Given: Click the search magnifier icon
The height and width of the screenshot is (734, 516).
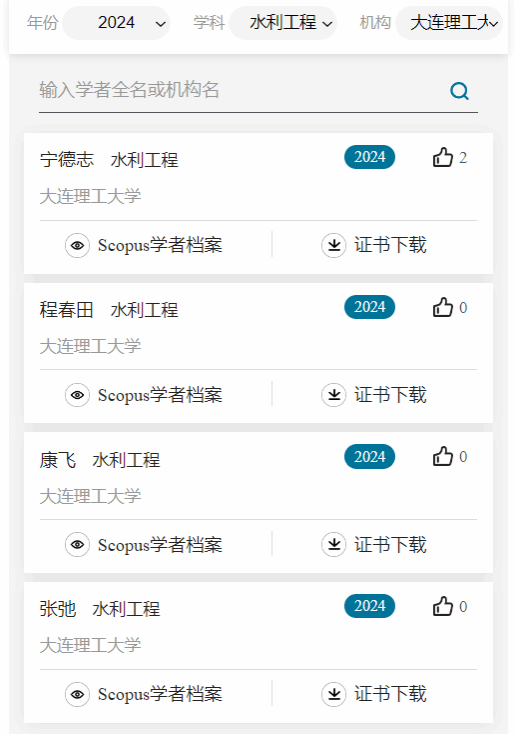Looking at the screenshot, I should tap(459, 91).
